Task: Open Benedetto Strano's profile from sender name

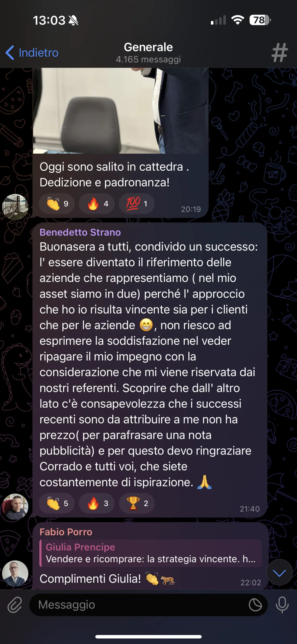Action: point(80,232)
